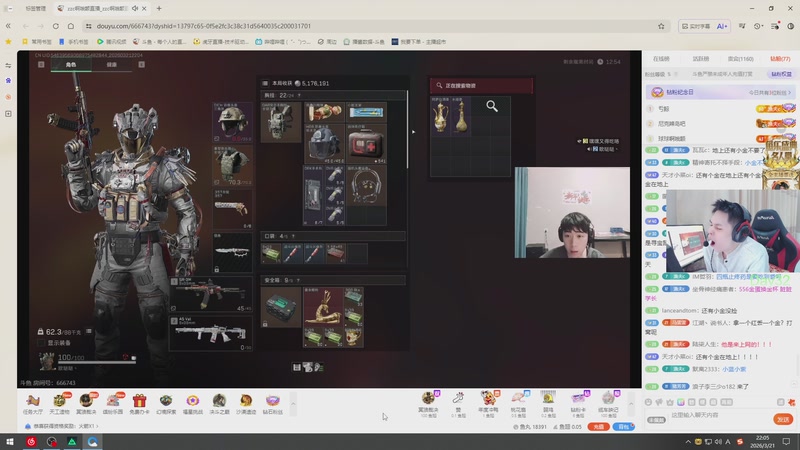Open the sidebar add plus icon
The height and width of the screenshot is (450, 800).
pyautogui.click(x=8, y=113)
